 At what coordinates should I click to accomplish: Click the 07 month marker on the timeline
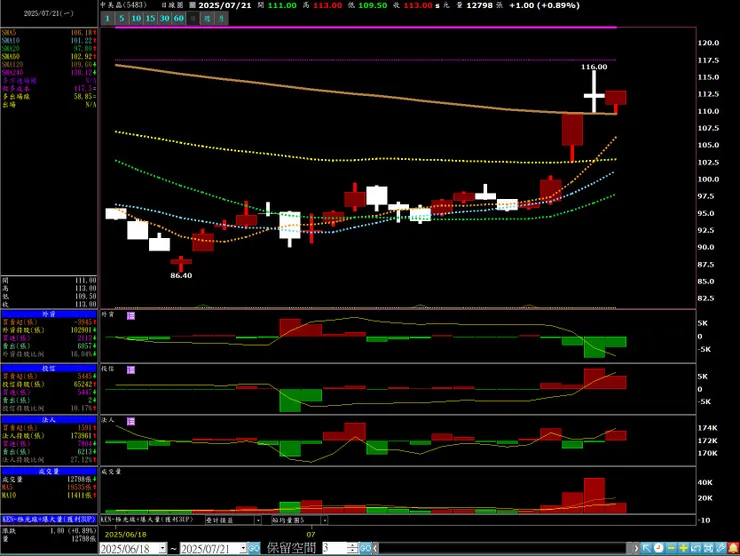click(x=311, y=535)
